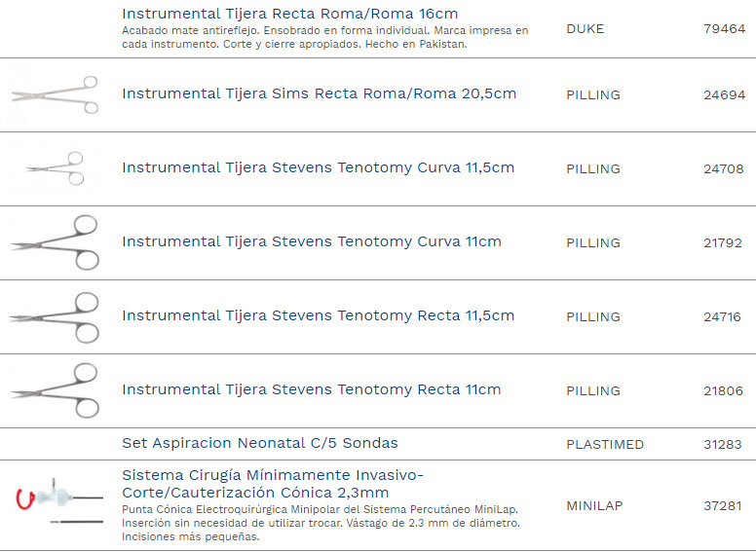The image size is (756, 552).
Task: Click the MINILAP brand name
Action: point(594,506)
